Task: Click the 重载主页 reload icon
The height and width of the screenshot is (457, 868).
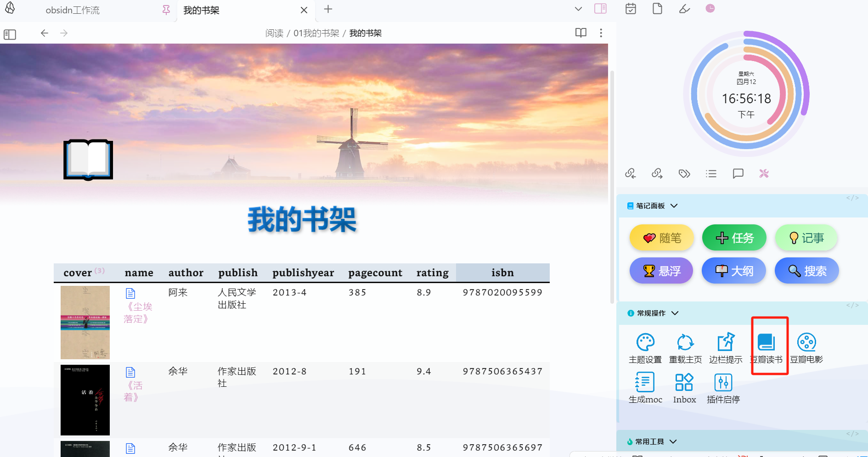Action: tap(685, 342)
